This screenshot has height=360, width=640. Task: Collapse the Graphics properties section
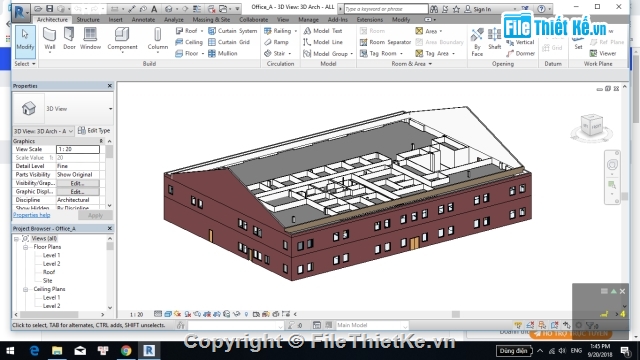pos(101,141)
